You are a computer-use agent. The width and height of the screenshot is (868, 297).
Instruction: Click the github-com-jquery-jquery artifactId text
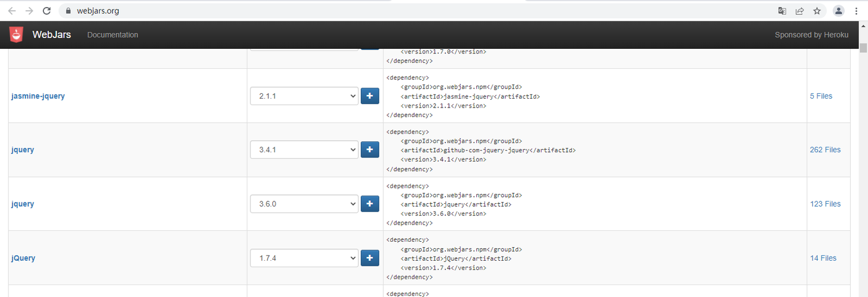(x=488, y=150)
